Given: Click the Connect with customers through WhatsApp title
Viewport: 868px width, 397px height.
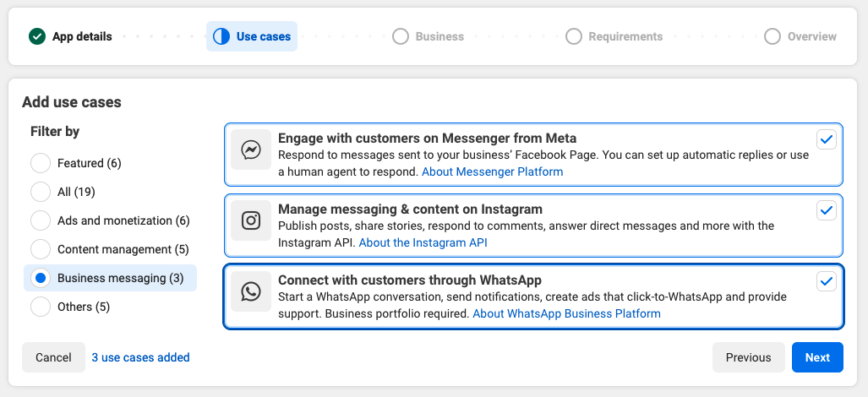Looking at the screenshot, I should tap(410, 280).
